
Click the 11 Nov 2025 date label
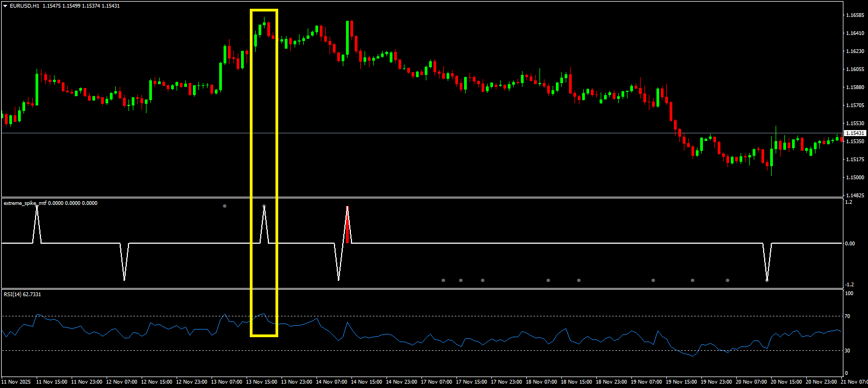point(16,382)
